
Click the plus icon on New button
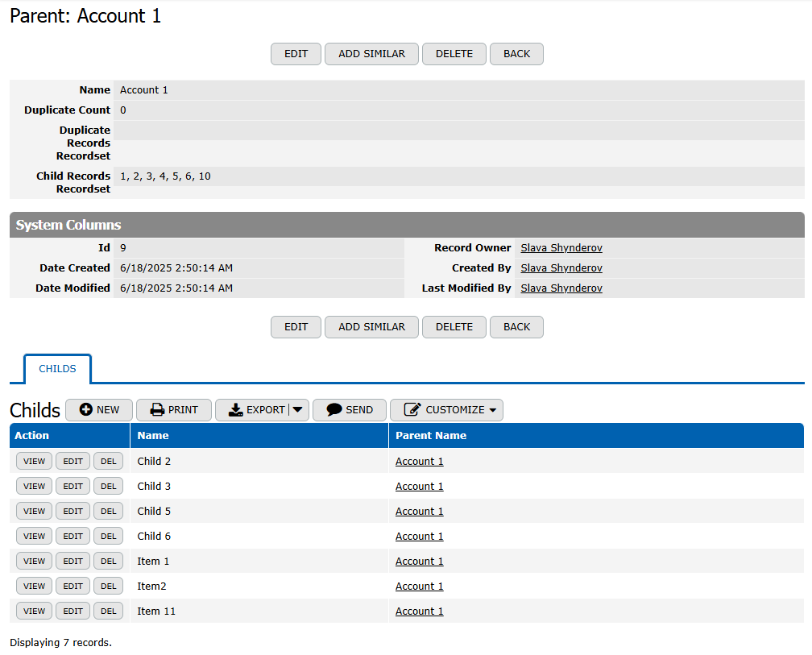coord(85,410)
